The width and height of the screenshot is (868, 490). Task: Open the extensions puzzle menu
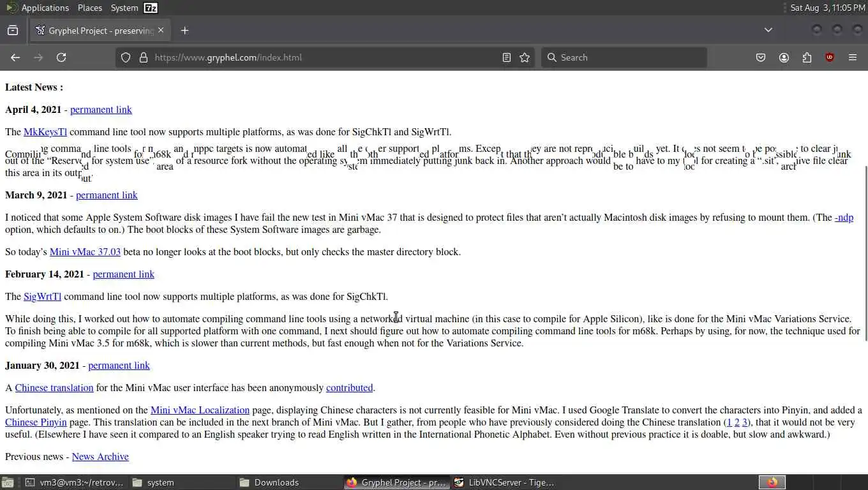(807, 57)
